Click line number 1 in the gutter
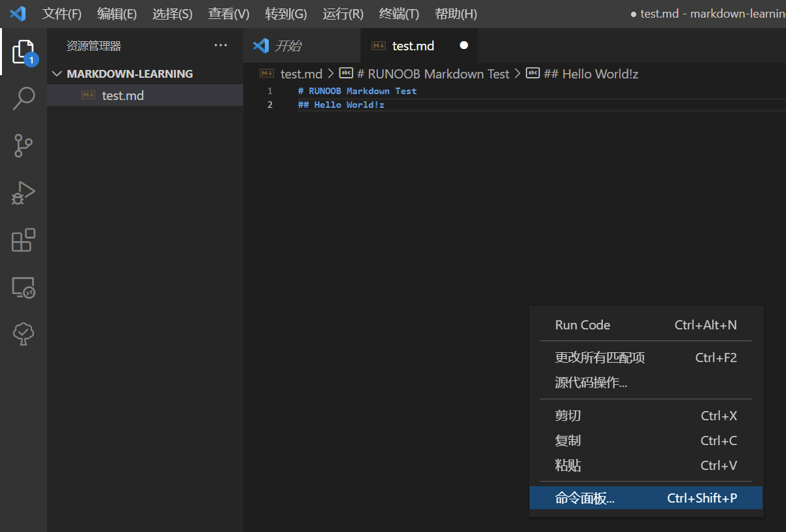The height and width of the screenshot is (532, 786). 270,91
